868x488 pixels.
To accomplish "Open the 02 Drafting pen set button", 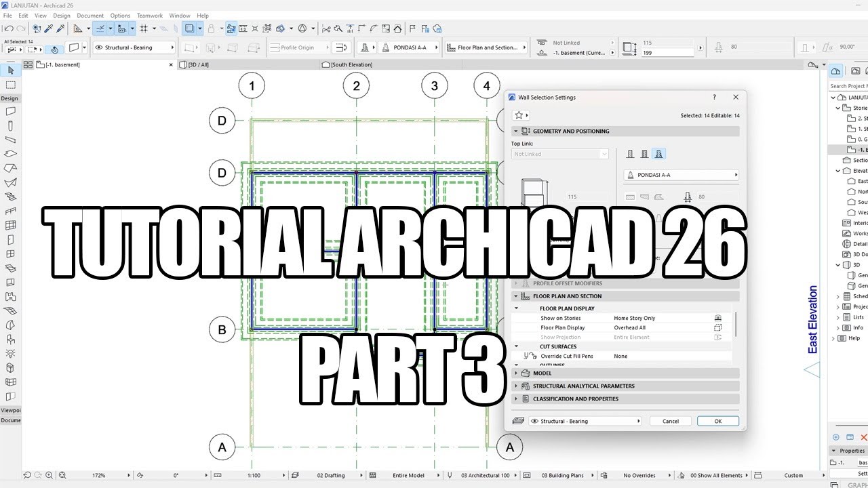I will [331, 475].
